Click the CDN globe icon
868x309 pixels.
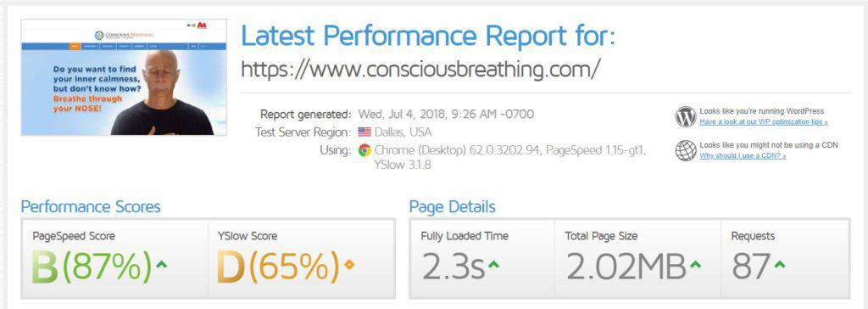pos(685,150)
